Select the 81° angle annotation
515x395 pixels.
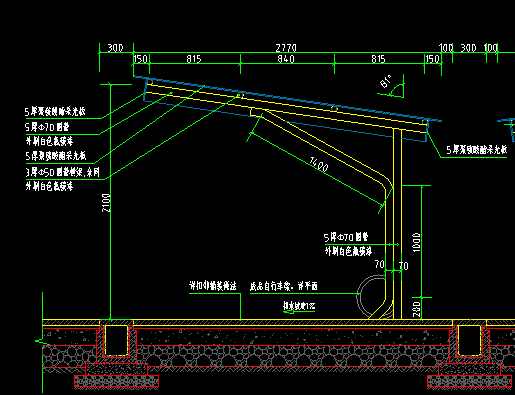click(x=386, y=82)
